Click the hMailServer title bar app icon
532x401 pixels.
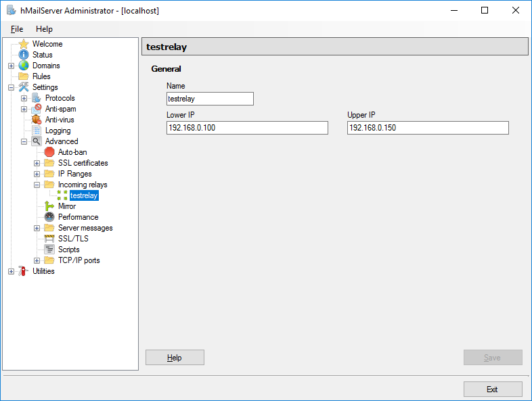(x=12, y=11)
